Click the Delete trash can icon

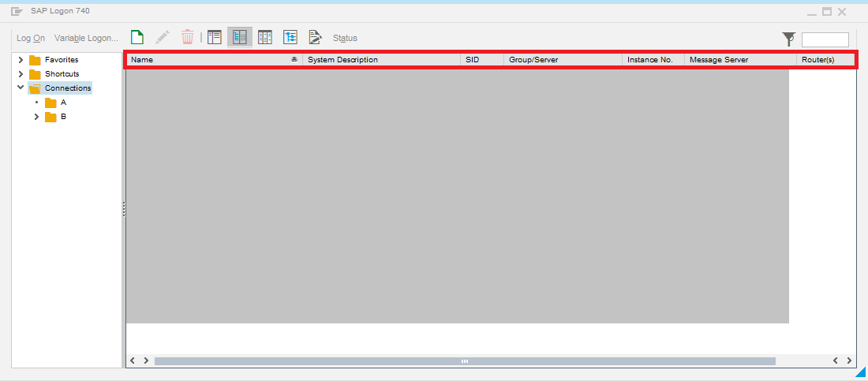coord(188,37)
